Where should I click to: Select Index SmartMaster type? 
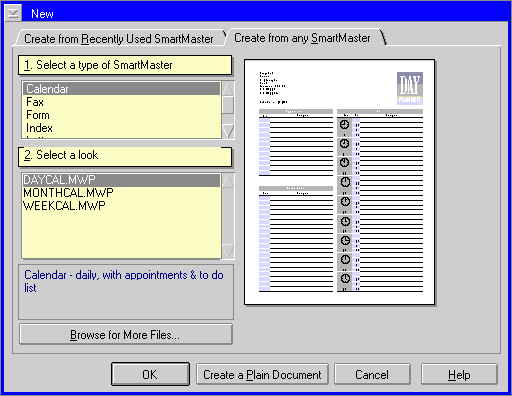coord(121,128)
